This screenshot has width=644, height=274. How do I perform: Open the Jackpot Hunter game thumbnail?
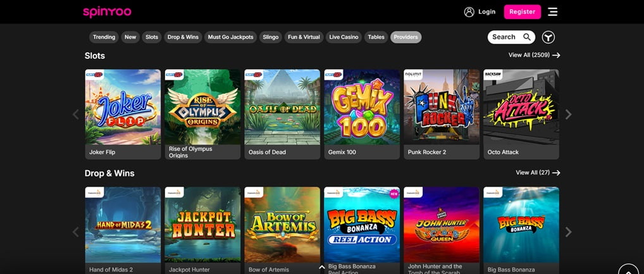click(x=202, y=225)
